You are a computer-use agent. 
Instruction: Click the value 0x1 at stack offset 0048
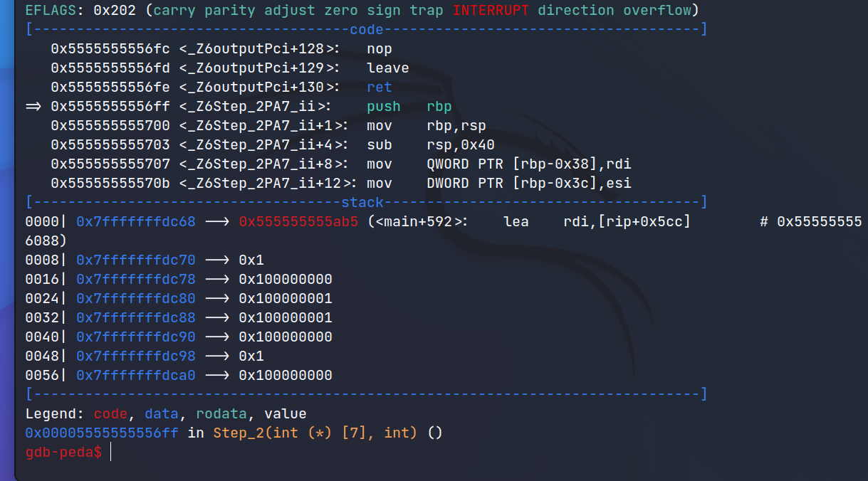click(251, 356)
